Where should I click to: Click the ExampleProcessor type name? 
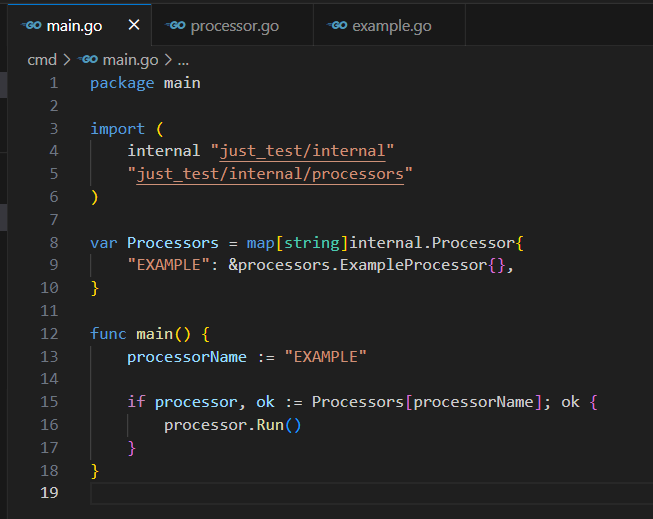[x=404, y=265]
